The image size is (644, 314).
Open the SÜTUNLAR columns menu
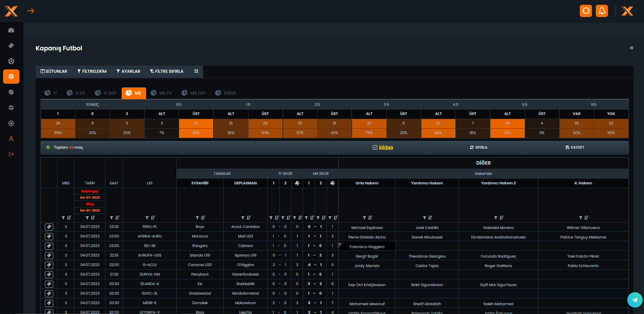pyautogui.click(x=54, y=71)
